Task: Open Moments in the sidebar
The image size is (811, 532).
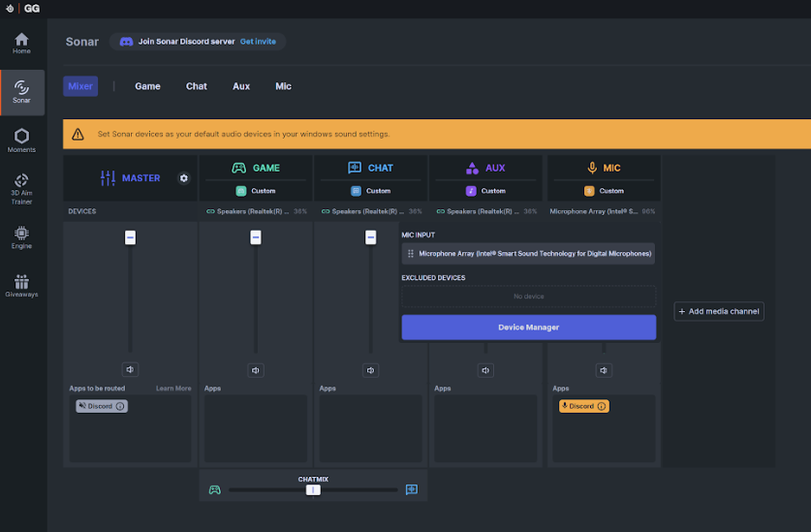Action: click(x=21, y=141)
